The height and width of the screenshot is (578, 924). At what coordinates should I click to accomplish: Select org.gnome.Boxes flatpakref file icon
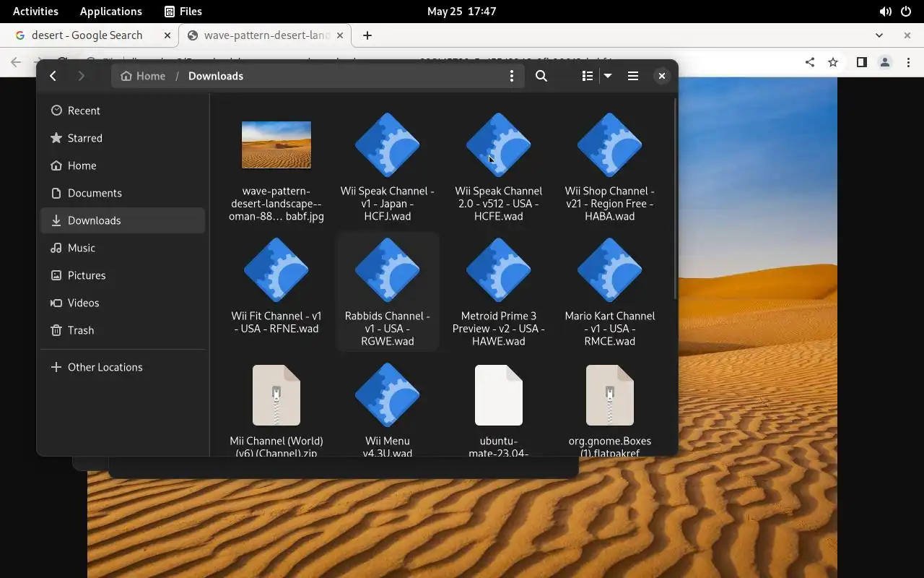610,395
